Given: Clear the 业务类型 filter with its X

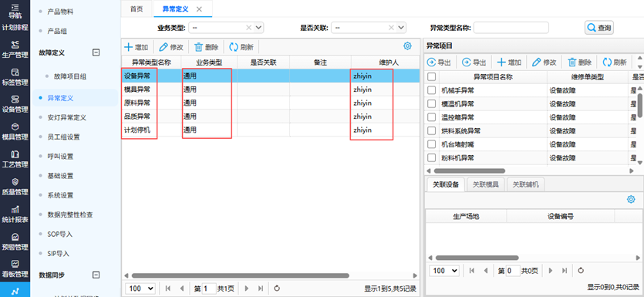Looking at the screenshot, I should tap(248, 28).
